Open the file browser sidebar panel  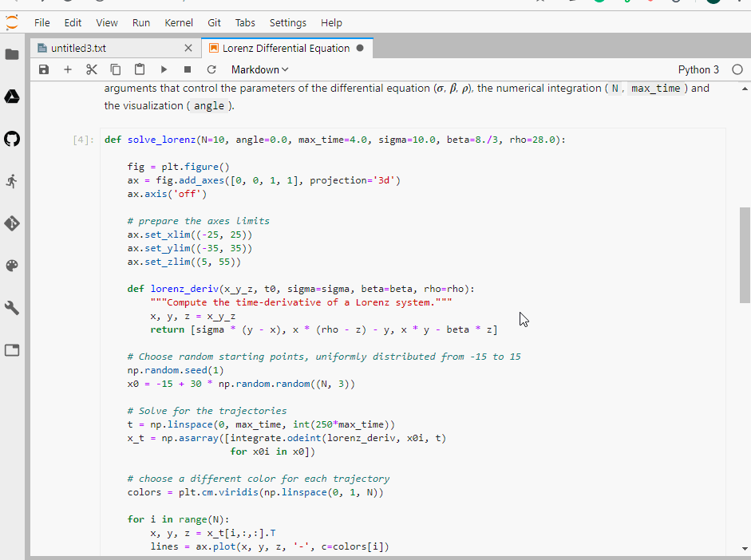pos(12,55)
